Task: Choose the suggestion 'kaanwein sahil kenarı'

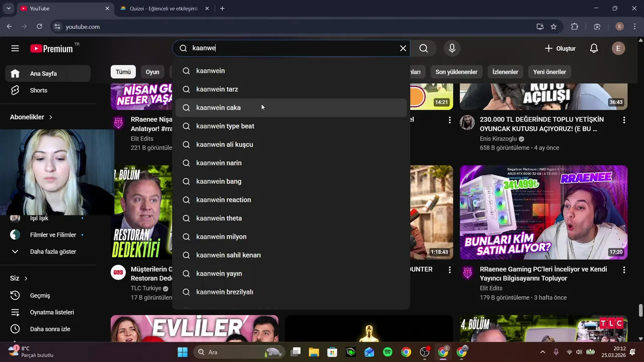Action: coord(291,255)
